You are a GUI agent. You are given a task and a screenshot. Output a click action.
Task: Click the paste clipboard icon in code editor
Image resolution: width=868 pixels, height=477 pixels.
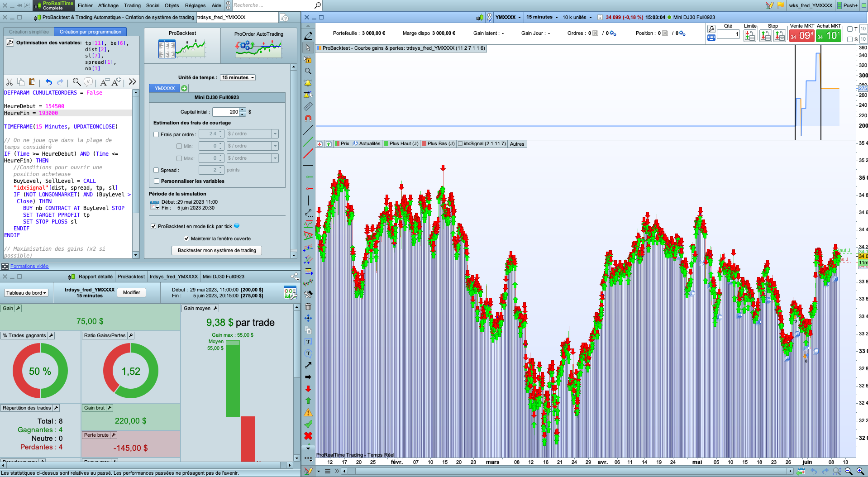32,82
